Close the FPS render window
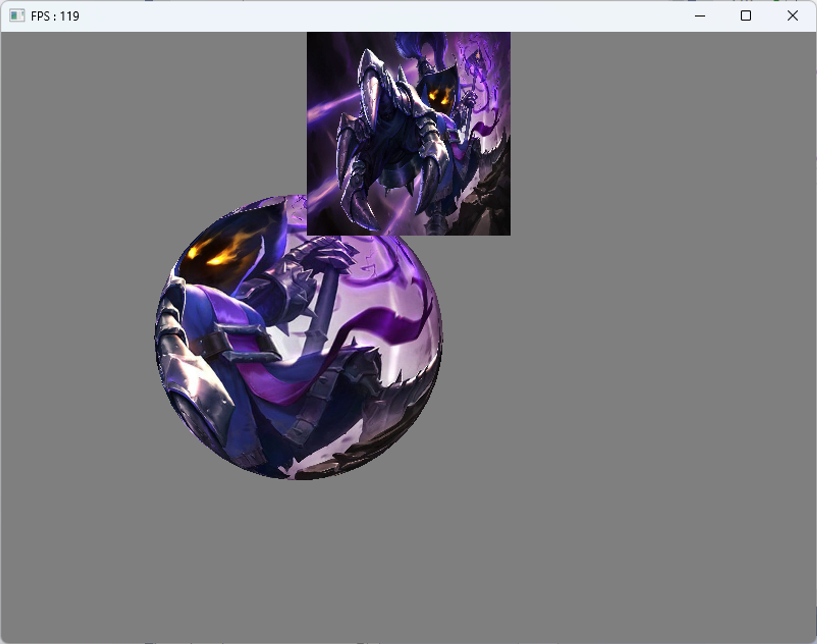 pyautogui.click(x=792, y=16)
